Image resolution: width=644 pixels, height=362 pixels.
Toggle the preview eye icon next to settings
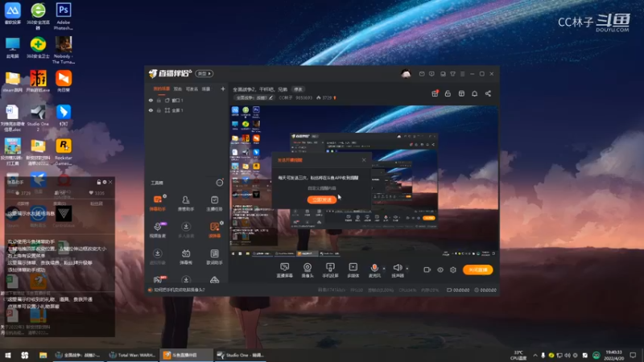click(x=440, y=269)
